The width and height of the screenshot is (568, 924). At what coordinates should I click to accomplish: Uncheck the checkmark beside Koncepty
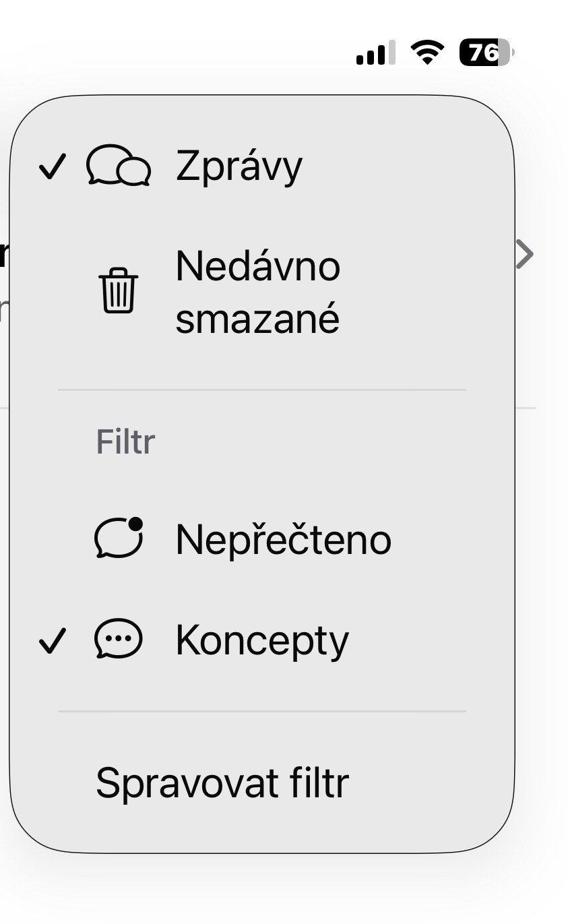click(x=52, y=640)
